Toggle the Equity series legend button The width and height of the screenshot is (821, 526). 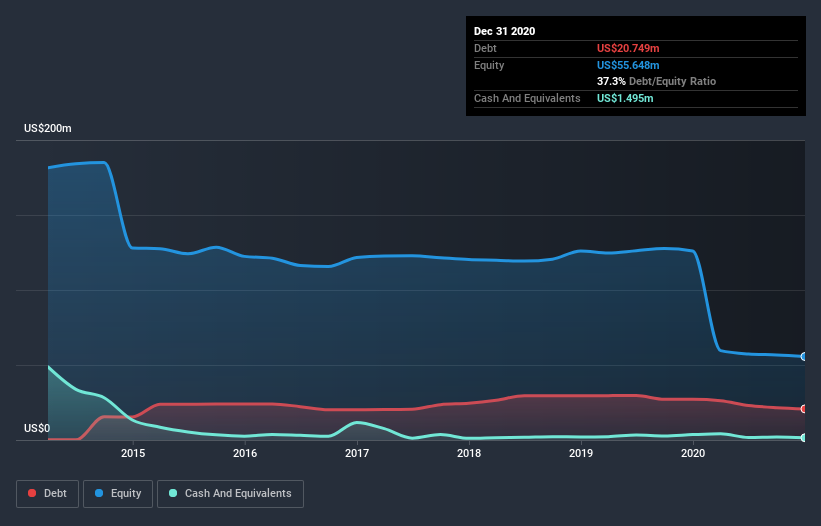pyautogui.click(x=118, y=494)
